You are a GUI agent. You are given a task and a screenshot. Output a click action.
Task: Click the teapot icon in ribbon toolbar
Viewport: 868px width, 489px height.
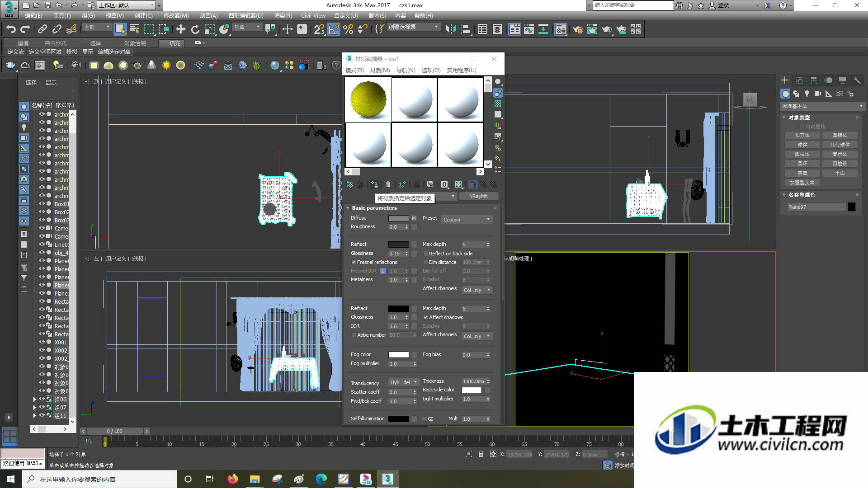[x=10, y=66]
